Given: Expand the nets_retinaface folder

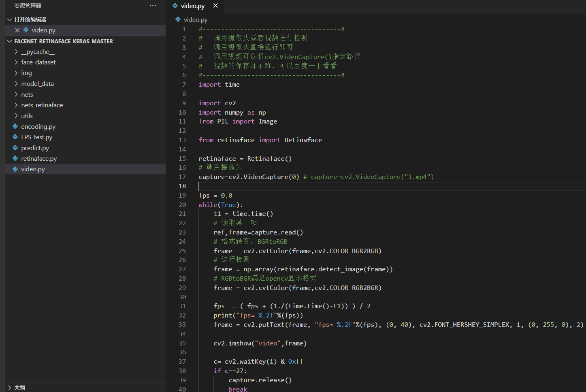Looking at the screenshot, I should 16,105.
